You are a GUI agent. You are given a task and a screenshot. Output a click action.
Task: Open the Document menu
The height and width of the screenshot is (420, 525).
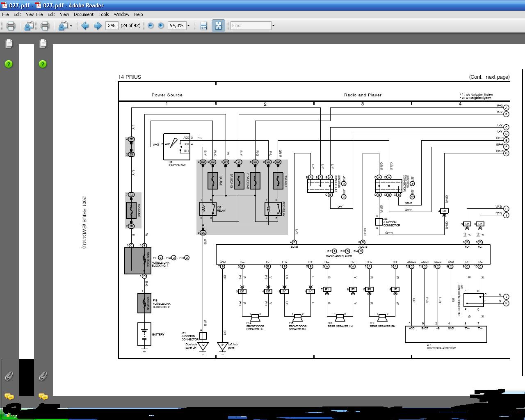84,14
